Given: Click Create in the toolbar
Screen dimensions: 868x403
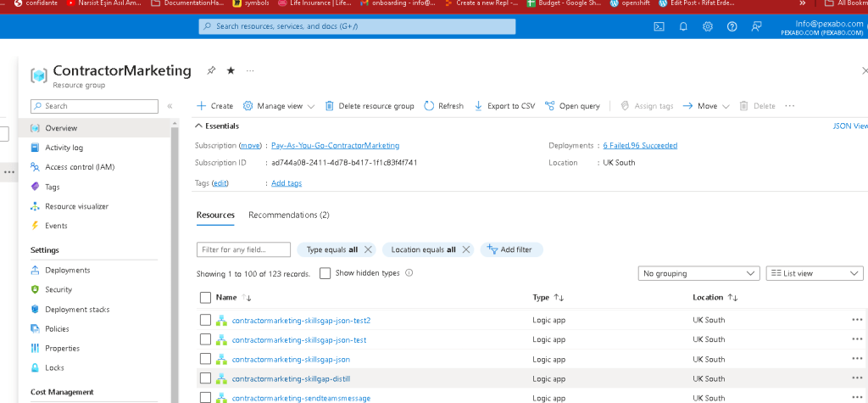Looking at the screenshot, I should click(x=214, y=106).
